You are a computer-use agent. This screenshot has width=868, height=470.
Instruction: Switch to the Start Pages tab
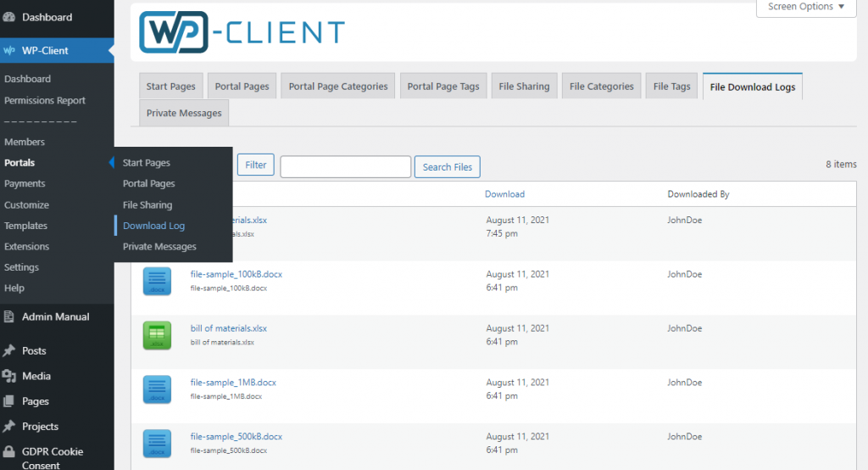(x=170, y=86)
